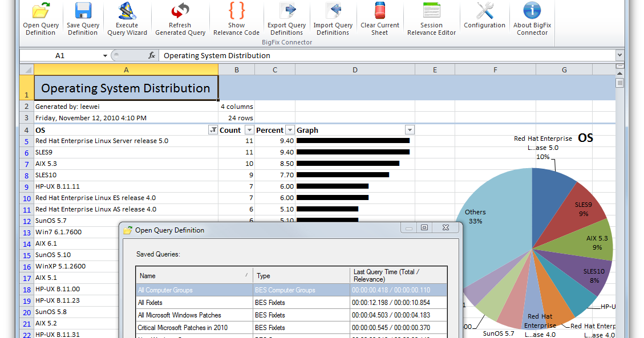Click timing 00:00:12.198 / 00:00:10.854
This screenshot has height=338, width=644.
click(391, 303)
